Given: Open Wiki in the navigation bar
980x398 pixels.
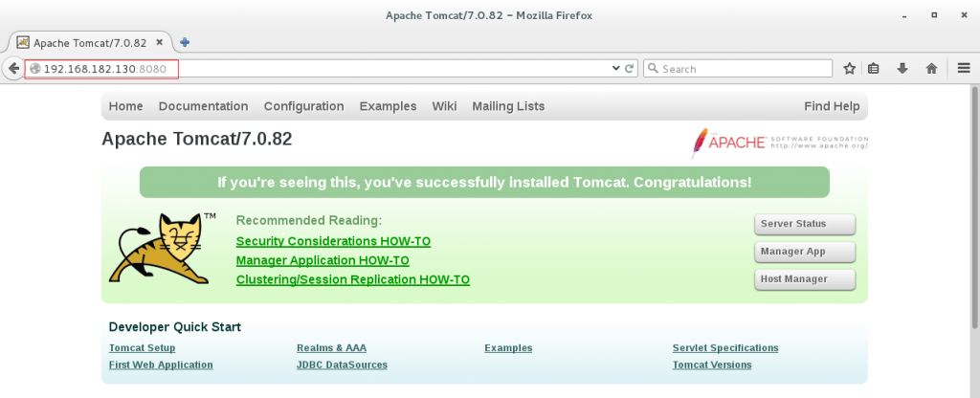Looking at the screenshot, I should point(444,106).
